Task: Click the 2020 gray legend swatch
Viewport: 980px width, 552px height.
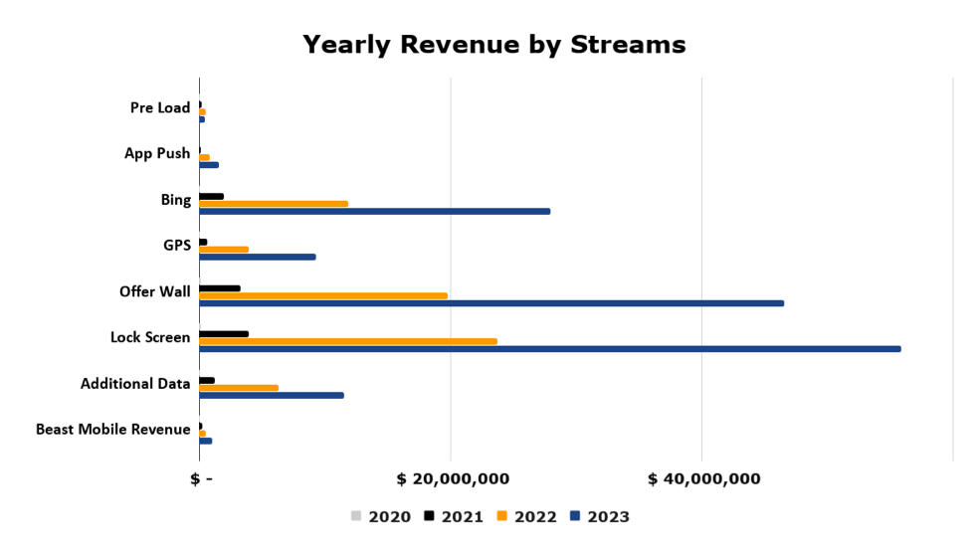Action: click(x=356, y=516)
